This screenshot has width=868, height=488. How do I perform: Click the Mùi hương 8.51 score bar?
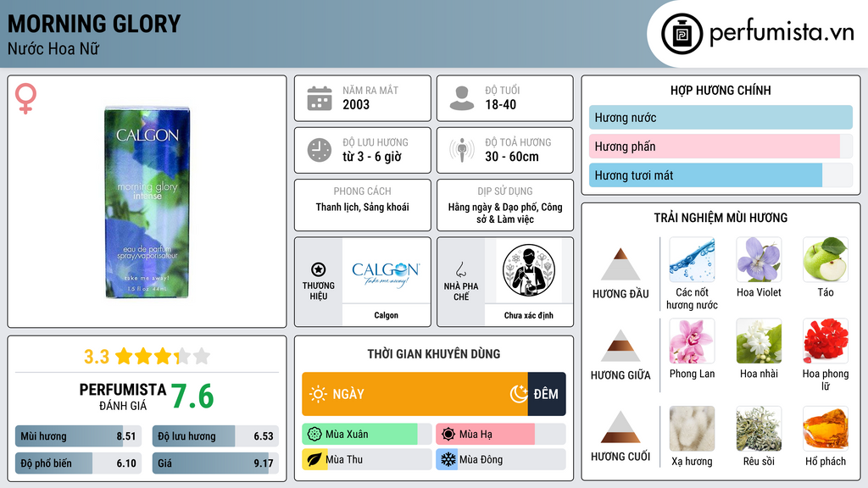pyautogui.click(x=78, y=436)
